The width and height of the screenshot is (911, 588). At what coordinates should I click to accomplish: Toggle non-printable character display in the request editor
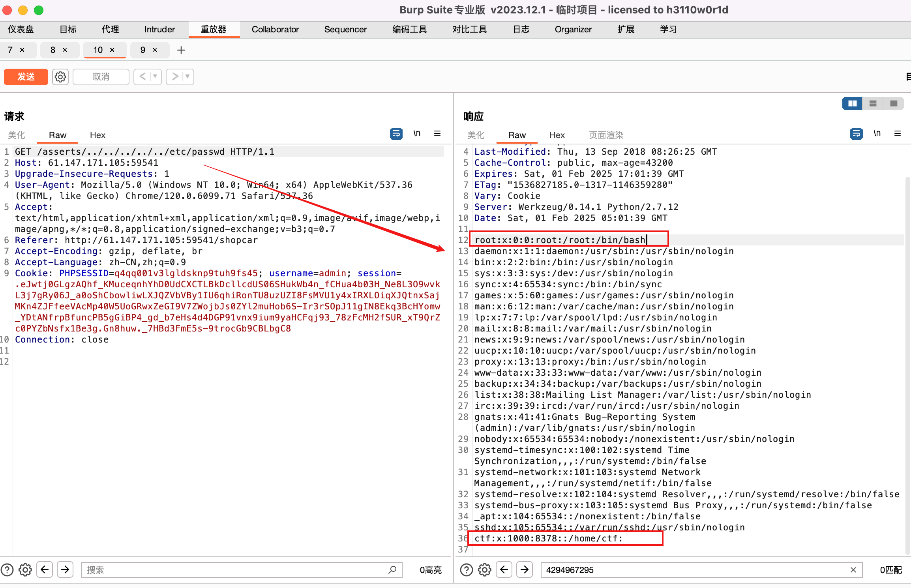point(417,133)
